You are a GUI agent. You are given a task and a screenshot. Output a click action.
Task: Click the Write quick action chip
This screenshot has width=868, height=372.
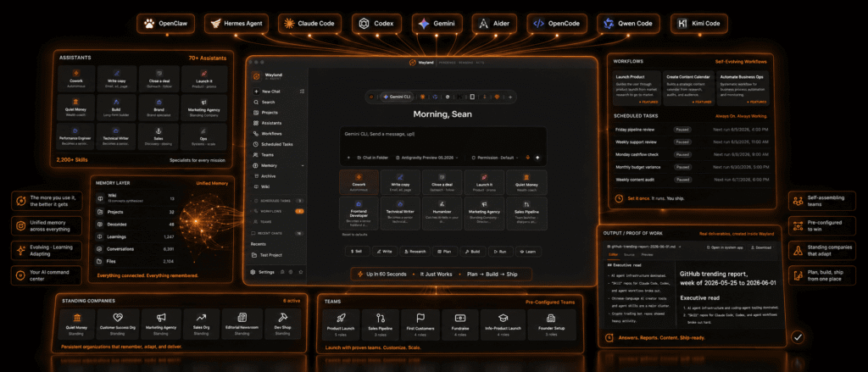tap(385, 252)
